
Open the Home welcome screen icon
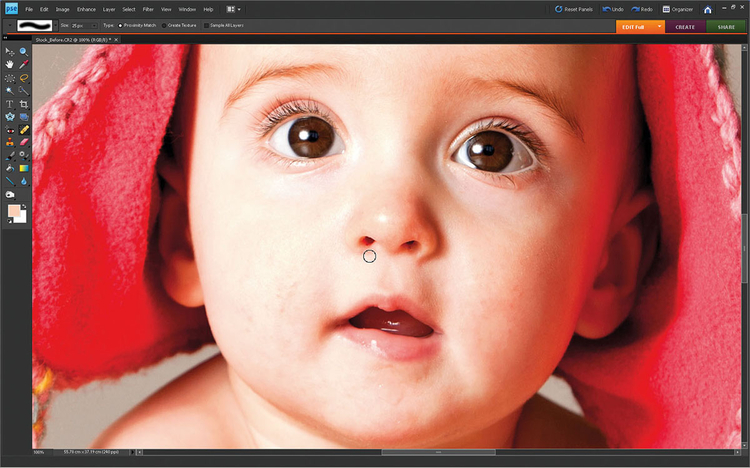[707, 10]
